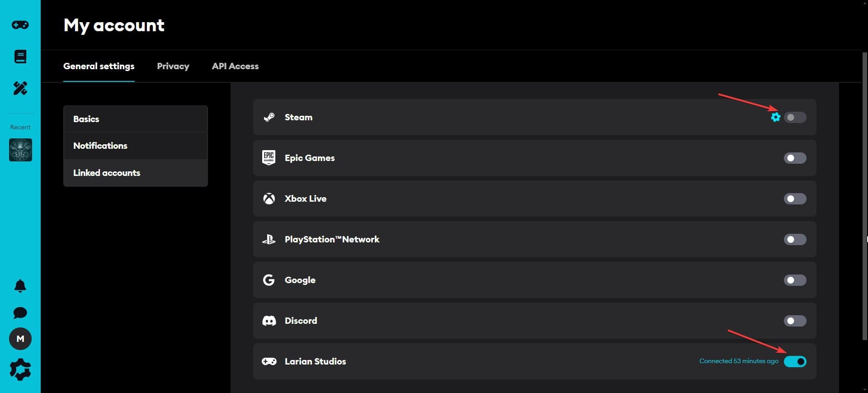Click the Xbox Live logo icon
The image size is (868, 393).
coord(269,199)
